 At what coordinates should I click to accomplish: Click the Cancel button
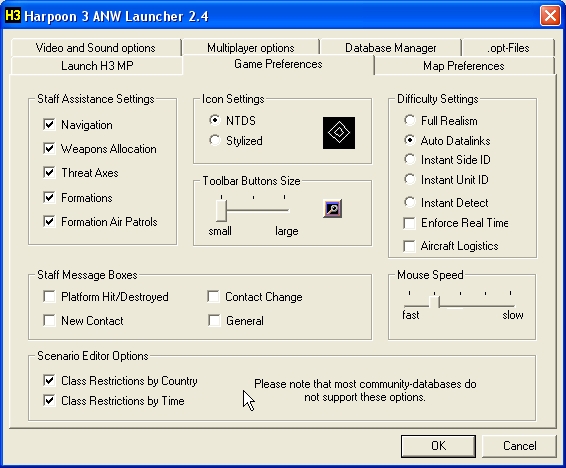point(519,446)
